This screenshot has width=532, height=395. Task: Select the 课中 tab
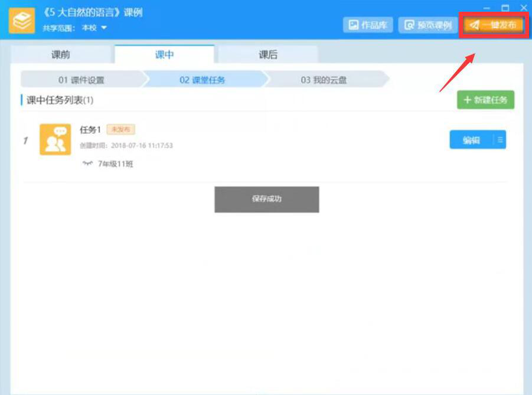pos(165,54)
